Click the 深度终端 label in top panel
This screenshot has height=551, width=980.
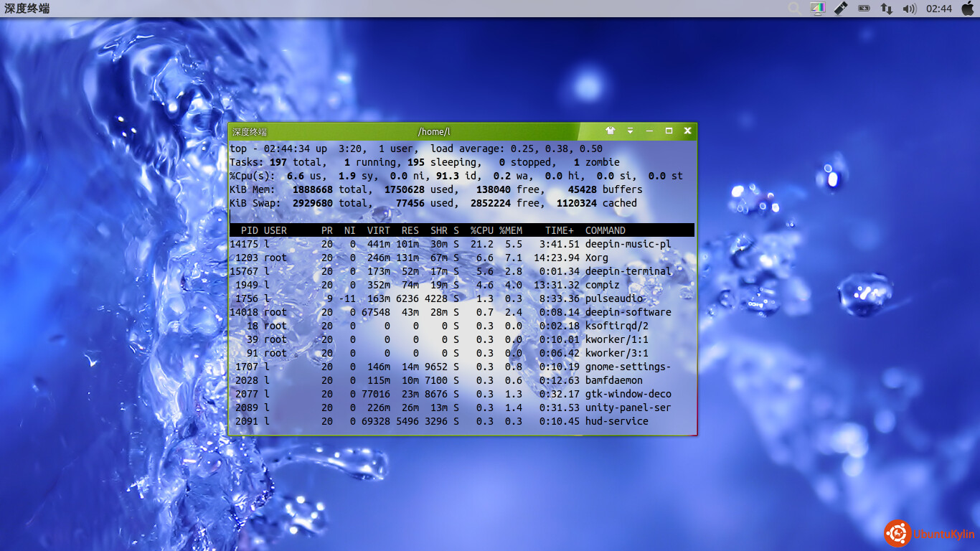(27, 9)
